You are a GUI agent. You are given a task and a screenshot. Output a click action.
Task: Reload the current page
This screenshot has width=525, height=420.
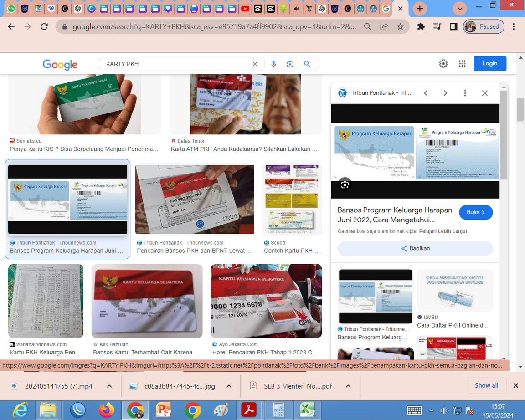pos(44,26)
